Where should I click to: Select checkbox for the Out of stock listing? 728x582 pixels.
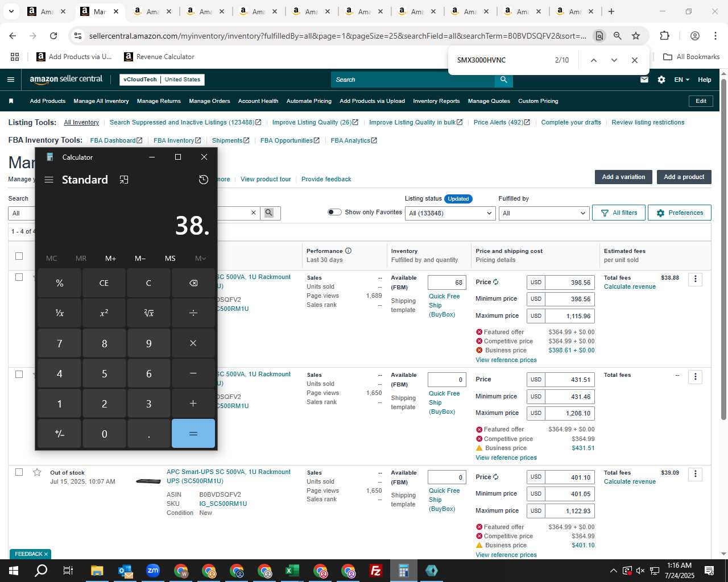19,472
